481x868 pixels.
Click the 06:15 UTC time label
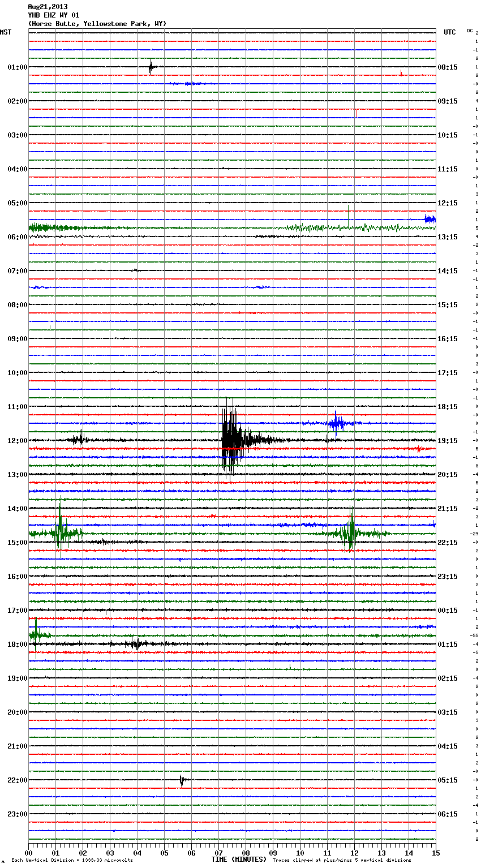click(x=448, y=814)
